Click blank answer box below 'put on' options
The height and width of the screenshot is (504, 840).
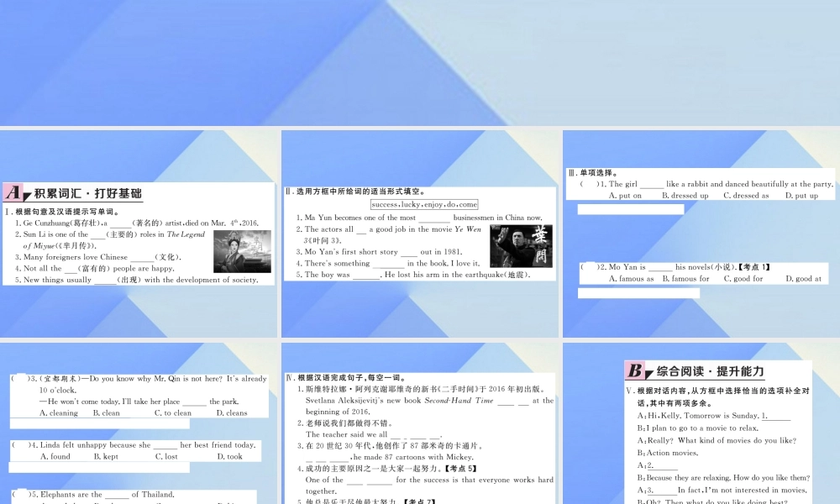coord(631,209)
